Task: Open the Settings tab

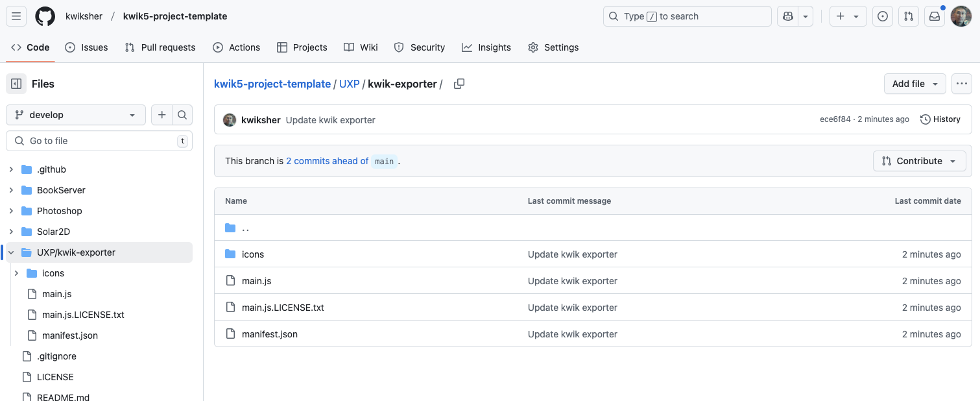Action: (553, 47)
